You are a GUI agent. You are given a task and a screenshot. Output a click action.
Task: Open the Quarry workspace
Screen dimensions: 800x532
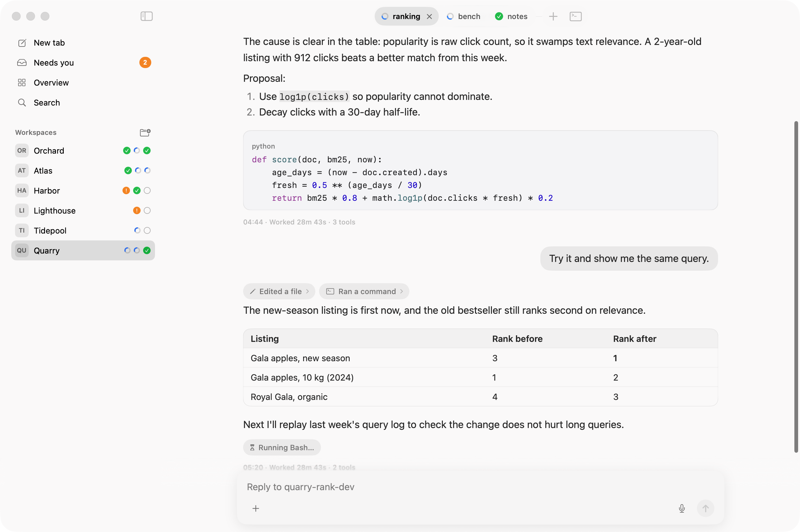click(x=83, y=251)
